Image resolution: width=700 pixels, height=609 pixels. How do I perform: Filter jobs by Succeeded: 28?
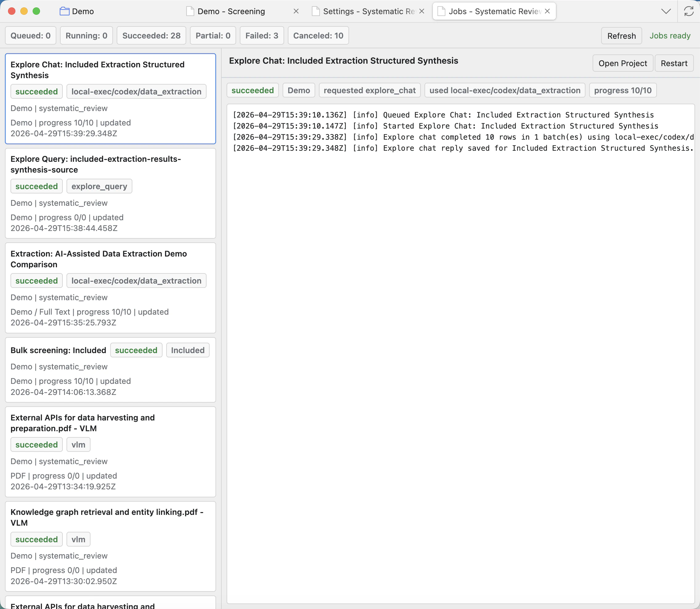[151, 36]
